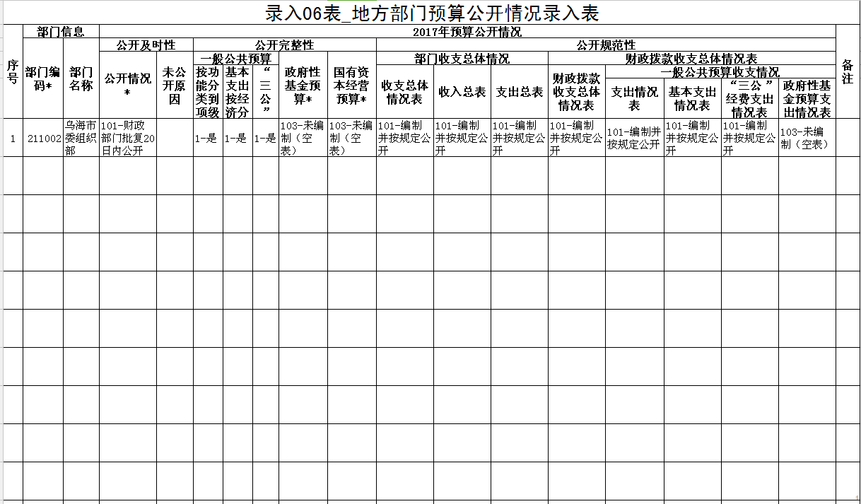Click the 1-是 cell under “三公” column

click(x=266, y=138)
